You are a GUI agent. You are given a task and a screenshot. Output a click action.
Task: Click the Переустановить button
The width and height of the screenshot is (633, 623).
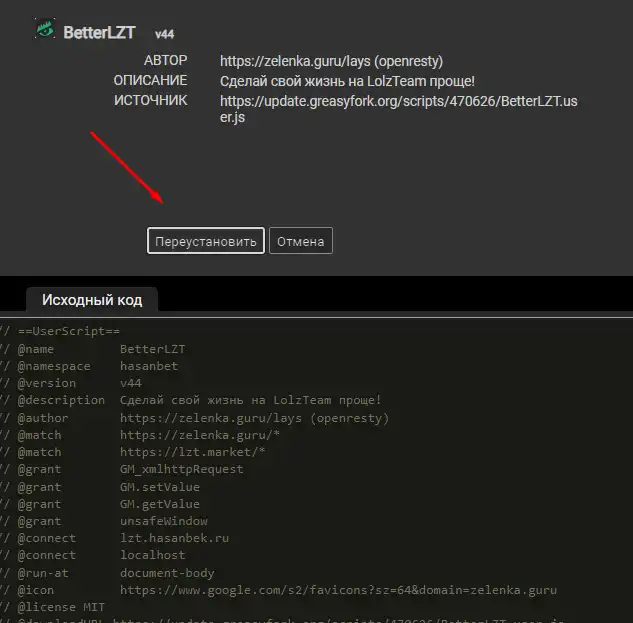coord(206,241)
